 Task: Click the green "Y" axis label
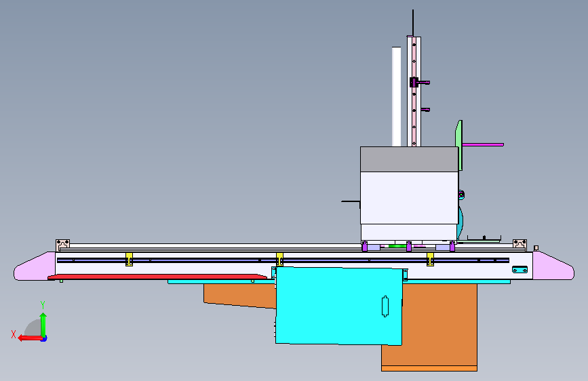43,305
